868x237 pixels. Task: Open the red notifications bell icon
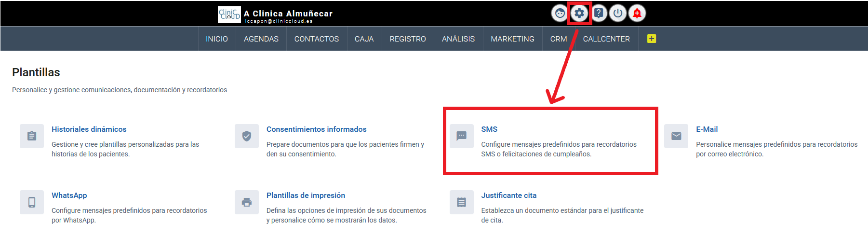click(x=637, y=14)
